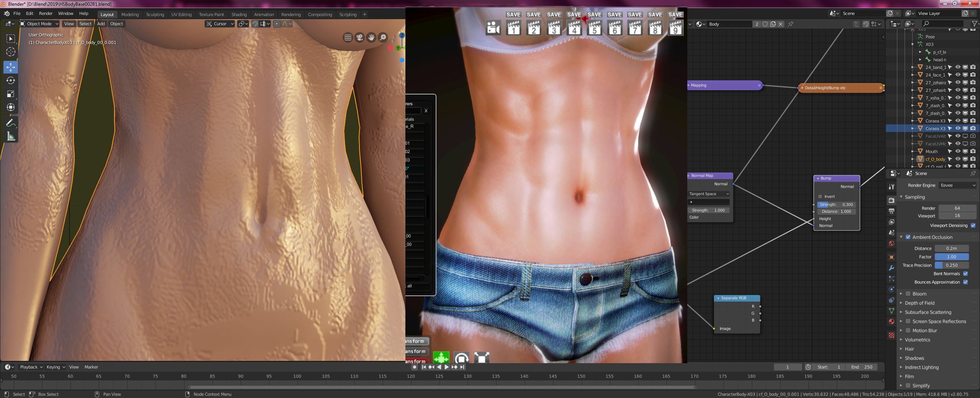
Task: Adjust the Trace Precision slider
Action: pos(952,265)
